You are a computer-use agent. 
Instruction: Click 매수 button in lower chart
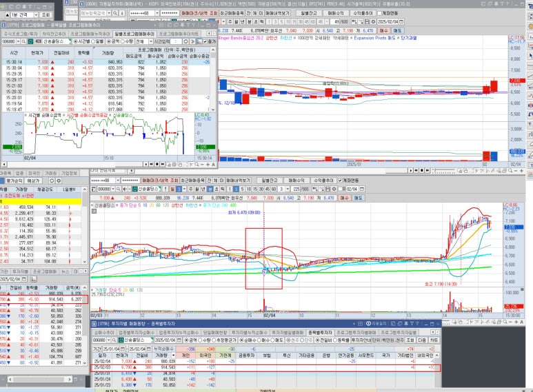click(x=344, y=198)
